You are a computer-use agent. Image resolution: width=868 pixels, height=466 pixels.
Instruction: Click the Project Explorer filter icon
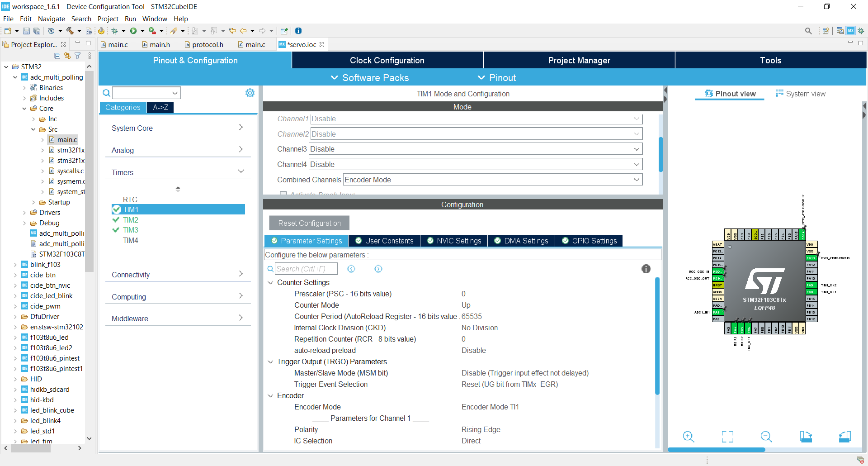tap(78, 56)
